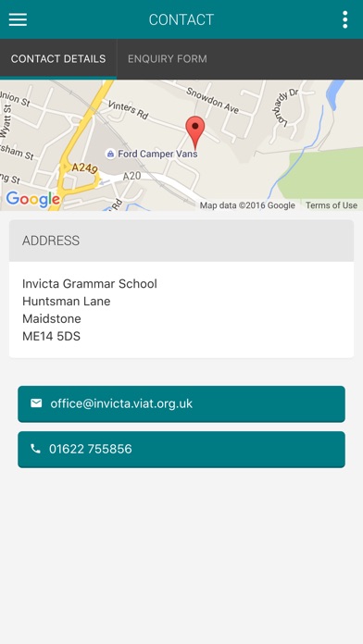Viewport: 363px width, 644px height.
Task: Open the hamburger navigation menu
Action: [19, 19]
